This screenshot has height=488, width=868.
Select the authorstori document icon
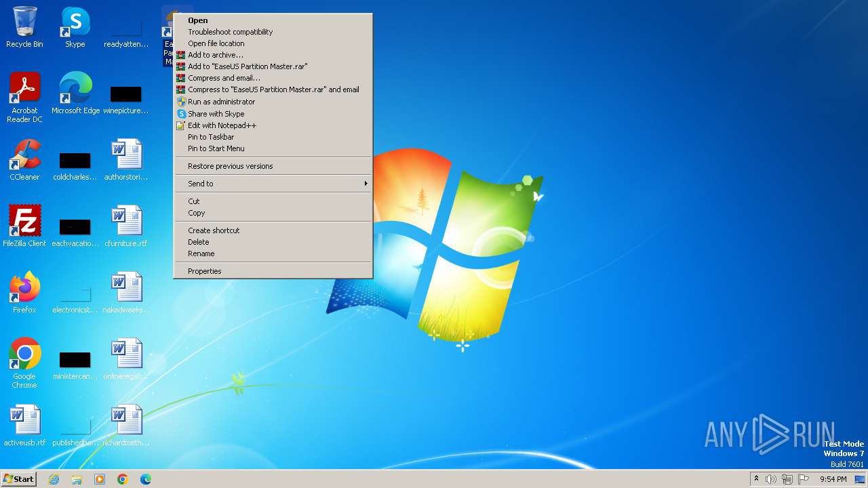click(126, 160)
